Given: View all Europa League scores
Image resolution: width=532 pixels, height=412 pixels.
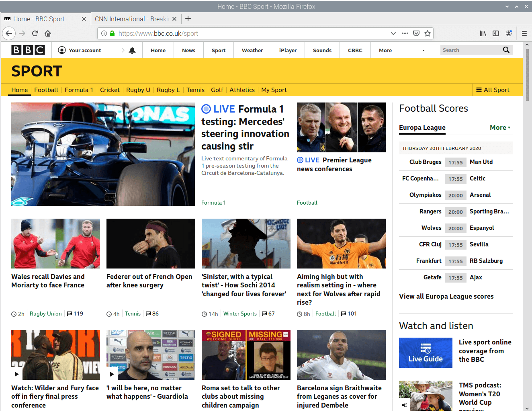Looking at the screenshot, I should (446, 296).
